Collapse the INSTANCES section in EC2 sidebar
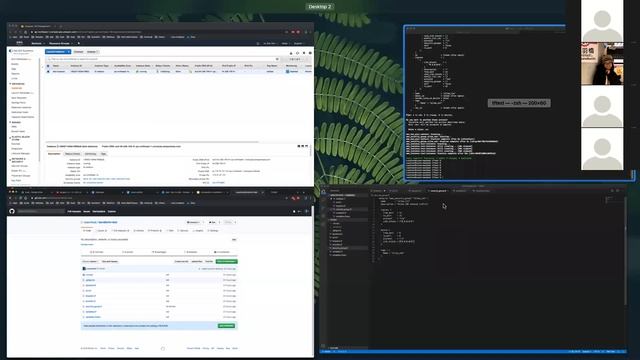 (x=11, y=84)
